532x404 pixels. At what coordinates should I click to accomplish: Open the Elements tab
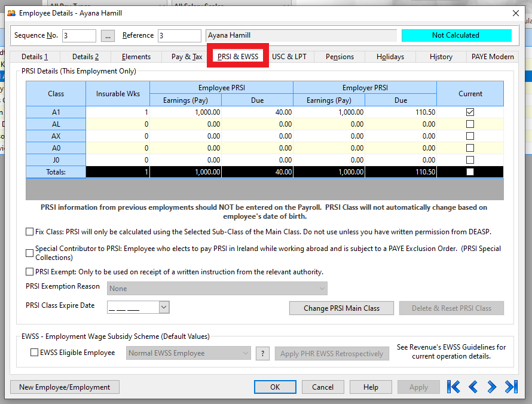136,57
